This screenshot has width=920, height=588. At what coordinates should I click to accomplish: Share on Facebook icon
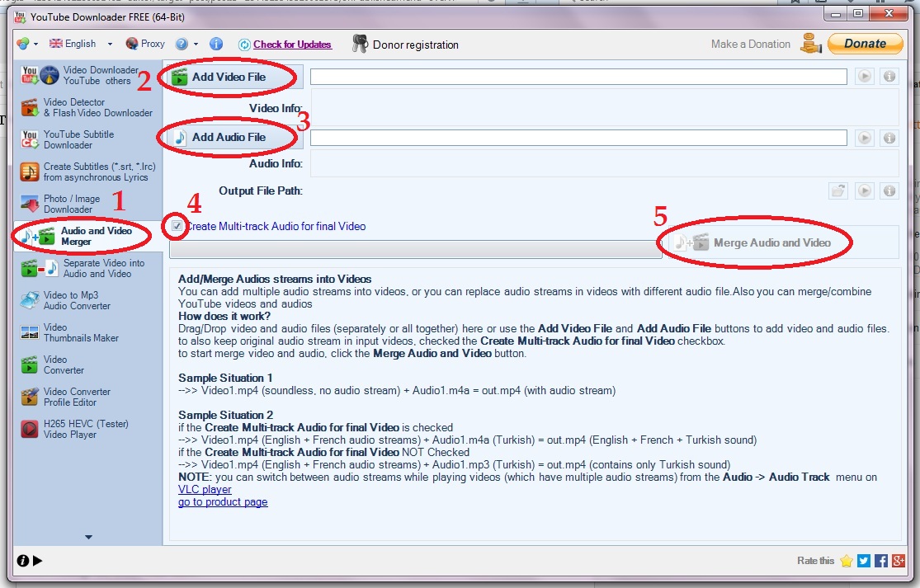coord(881,561)
